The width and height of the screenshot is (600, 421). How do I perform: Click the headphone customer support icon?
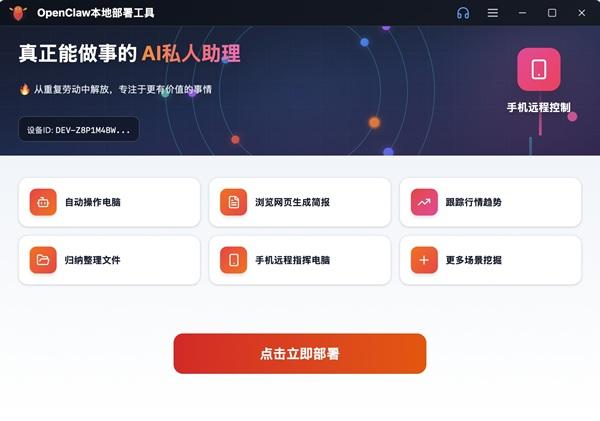coord(463,13)
